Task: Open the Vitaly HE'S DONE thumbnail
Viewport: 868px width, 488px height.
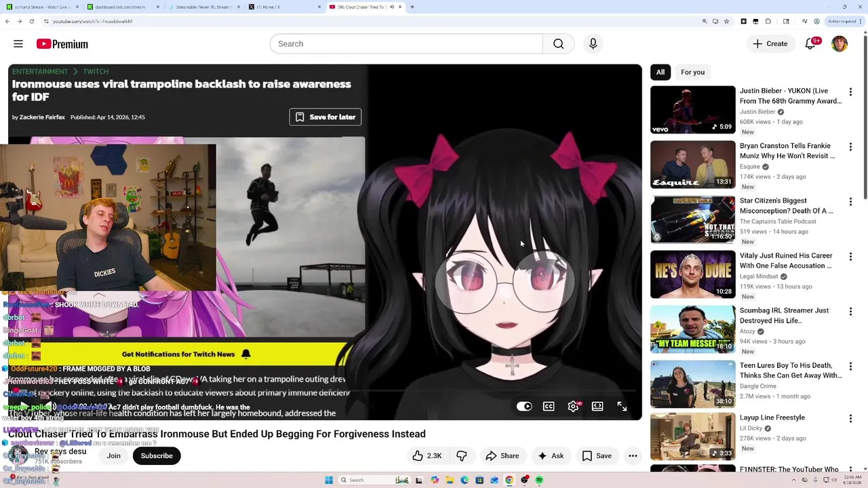Action: 692,274
